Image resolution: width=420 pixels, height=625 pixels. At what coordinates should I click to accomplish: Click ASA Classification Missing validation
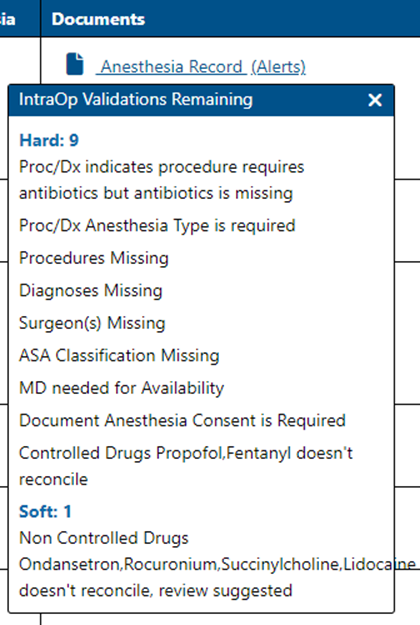(119, 356)
